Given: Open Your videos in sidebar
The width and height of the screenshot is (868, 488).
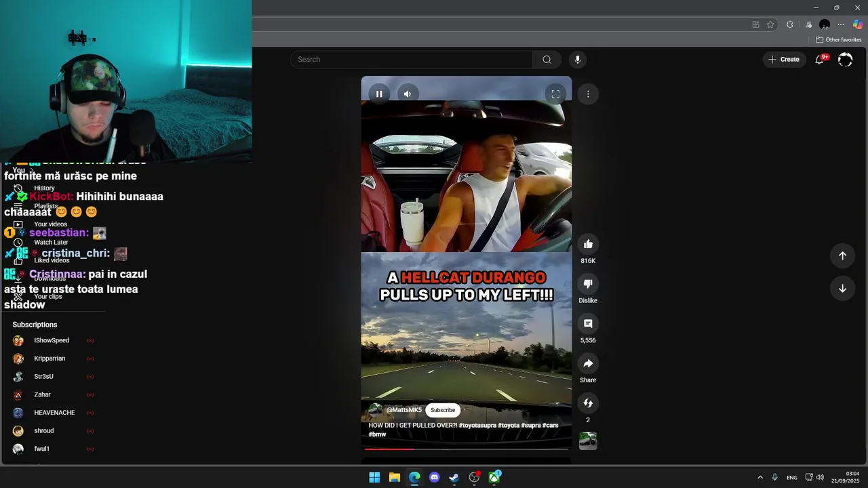Looking at the screenshot, I should click(50, 224).
